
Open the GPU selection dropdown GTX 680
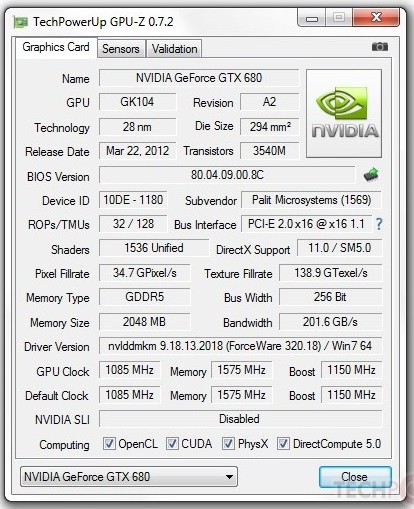tap(129, 476)
